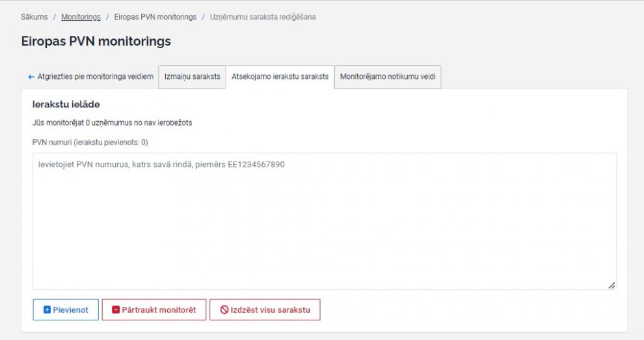Viewport: 644px width, 340px height.
Task: Click the Eiropas PVN monitorings page heading
Action: click(96, 42)
